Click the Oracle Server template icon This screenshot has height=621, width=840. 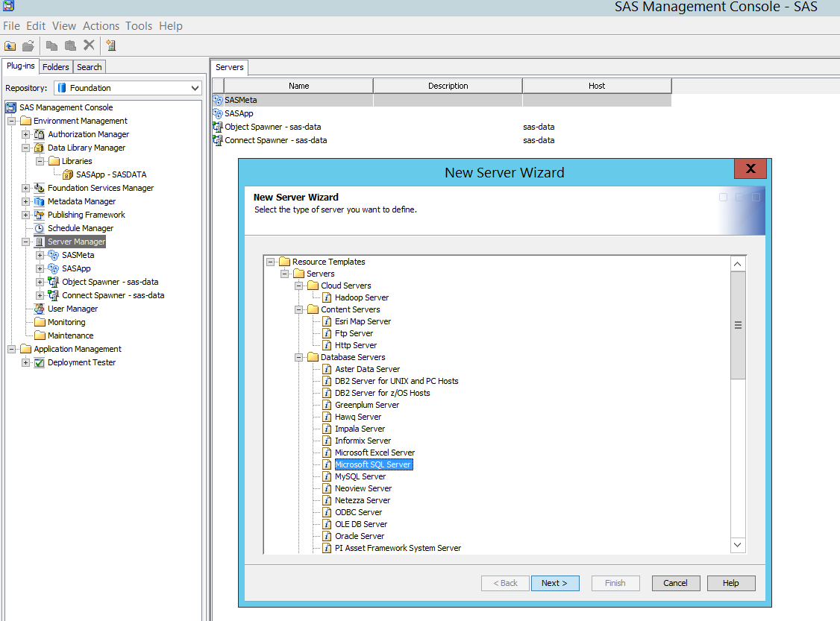click(x=327, y=537)
